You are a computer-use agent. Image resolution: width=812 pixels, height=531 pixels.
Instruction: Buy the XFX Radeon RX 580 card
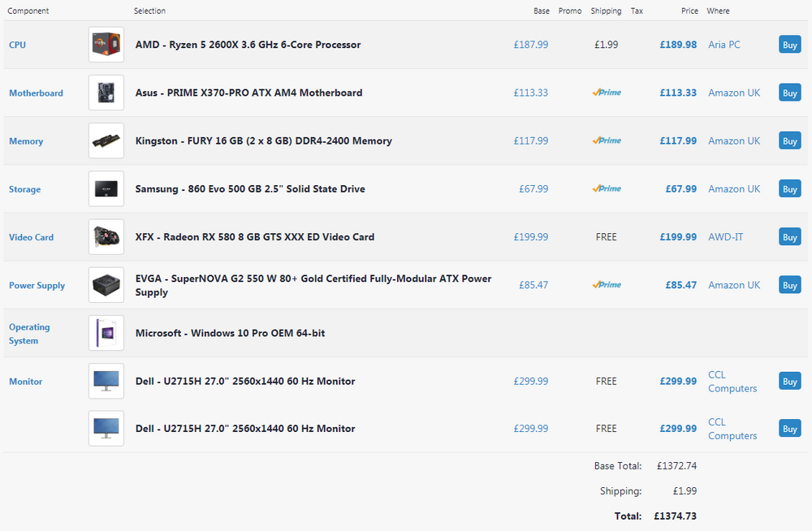point(790,237)
